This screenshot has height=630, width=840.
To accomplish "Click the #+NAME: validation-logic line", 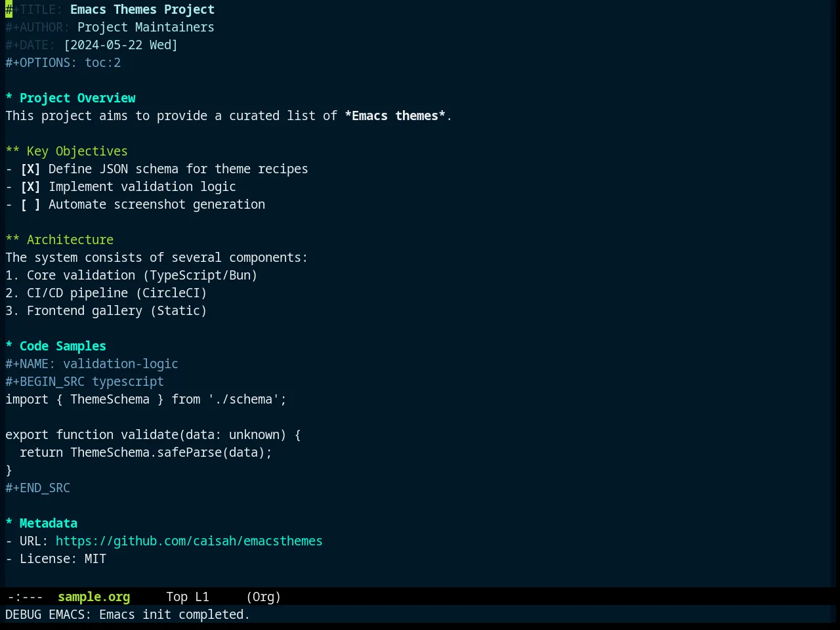I will tap(92, 364).
